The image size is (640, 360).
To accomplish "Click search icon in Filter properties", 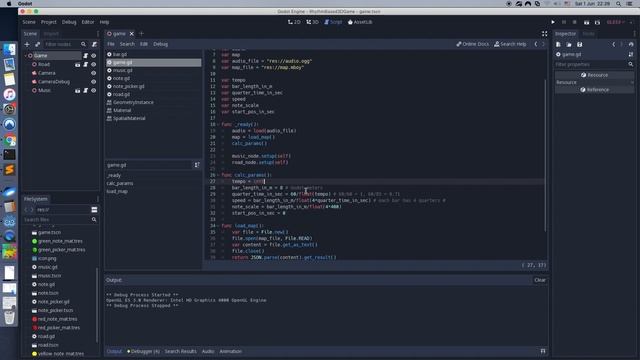I will pyautogui.click(x=631, y=64).
